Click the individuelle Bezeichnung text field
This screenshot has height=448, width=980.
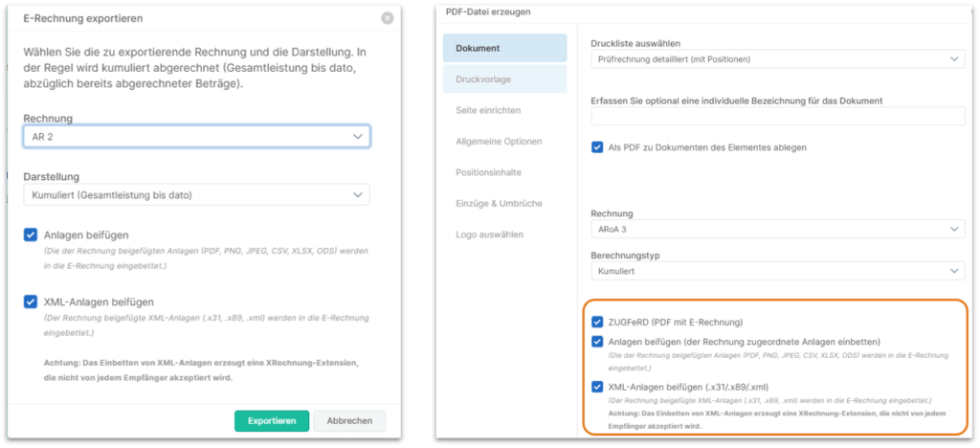pyautogui.click(x=777, y=116)
